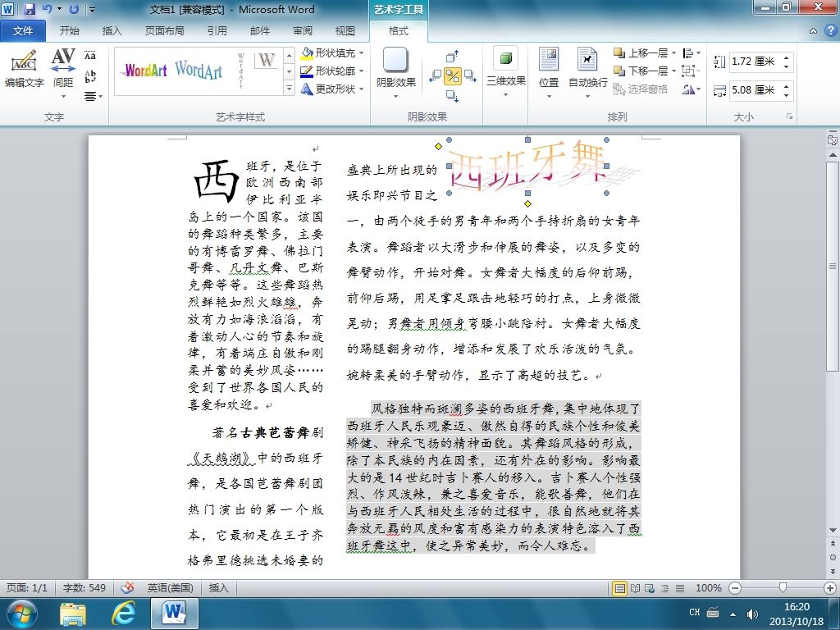
Task: Open the 间距 (Spacing) AV button
Action: (62, 69)
